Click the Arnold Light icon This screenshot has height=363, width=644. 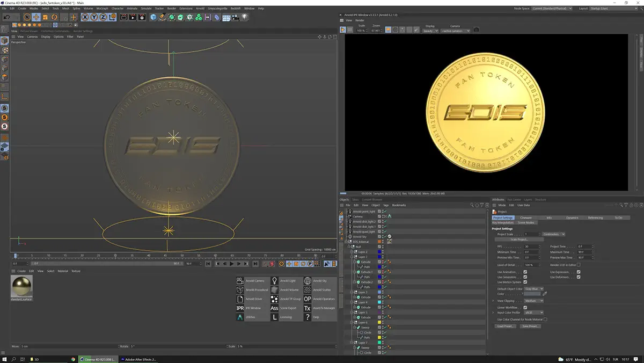click(274, 281)
